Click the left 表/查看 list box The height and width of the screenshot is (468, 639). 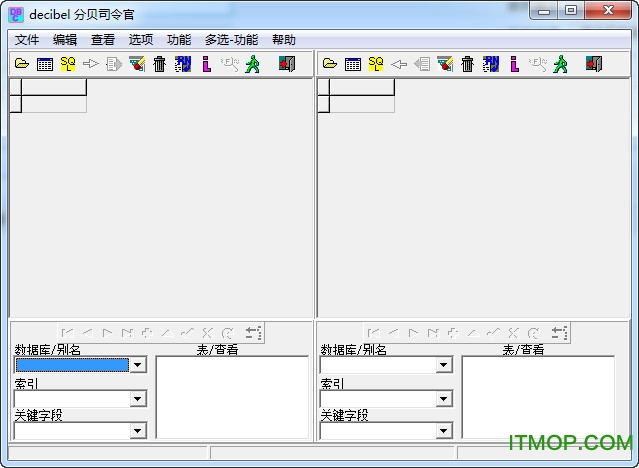click(x=232, y=397)
